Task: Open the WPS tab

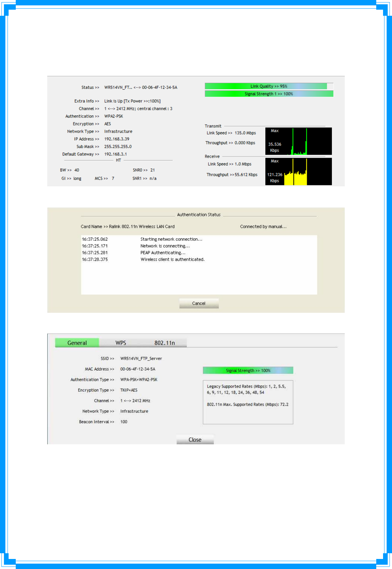Action: click(x=121, y=343)
